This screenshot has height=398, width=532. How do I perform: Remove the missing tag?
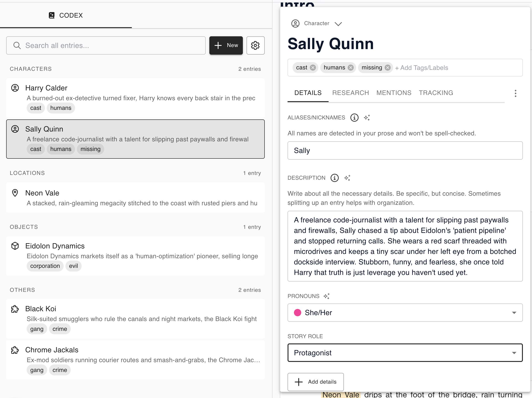click(387, 68)
